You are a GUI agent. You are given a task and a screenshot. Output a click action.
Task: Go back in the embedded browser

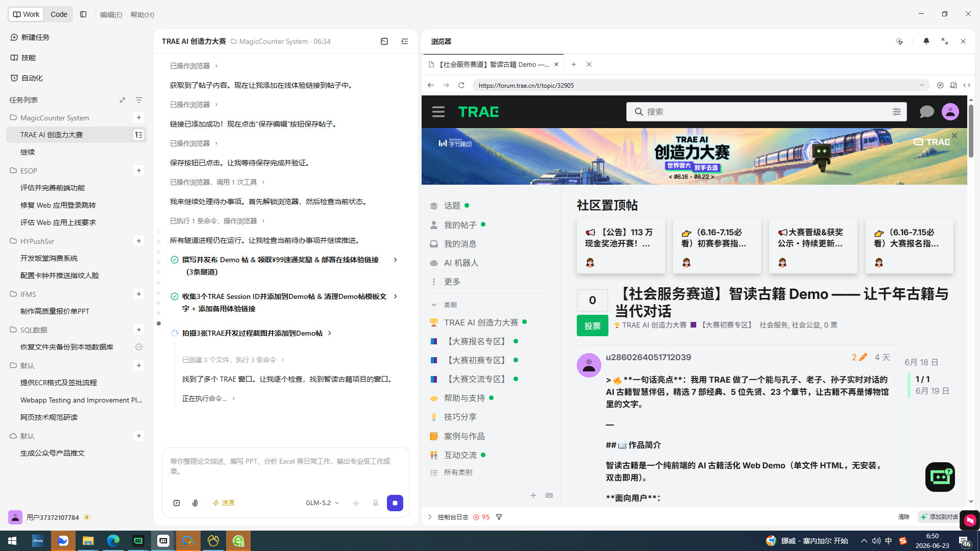click(x=431, y=85)
